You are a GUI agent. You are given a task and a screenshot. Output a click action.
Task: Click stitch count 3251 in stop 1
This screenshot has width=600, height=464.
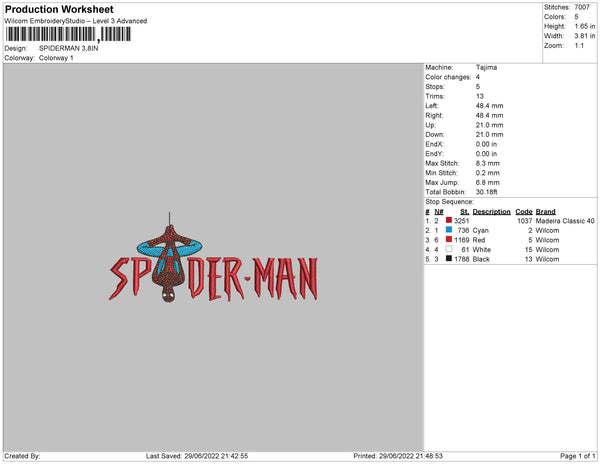click(x=461, y=221)
